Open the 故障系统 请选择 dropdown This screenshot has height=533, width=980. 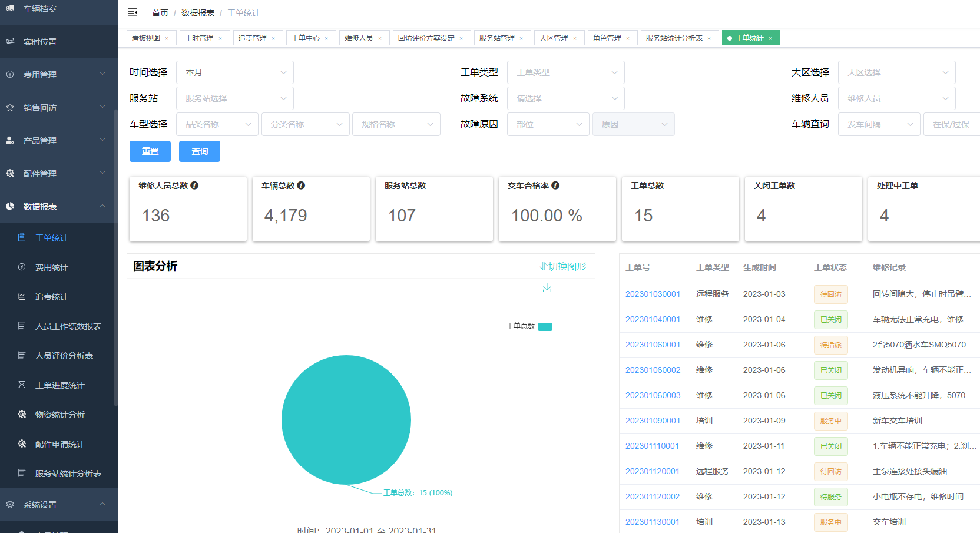point(566,98)
